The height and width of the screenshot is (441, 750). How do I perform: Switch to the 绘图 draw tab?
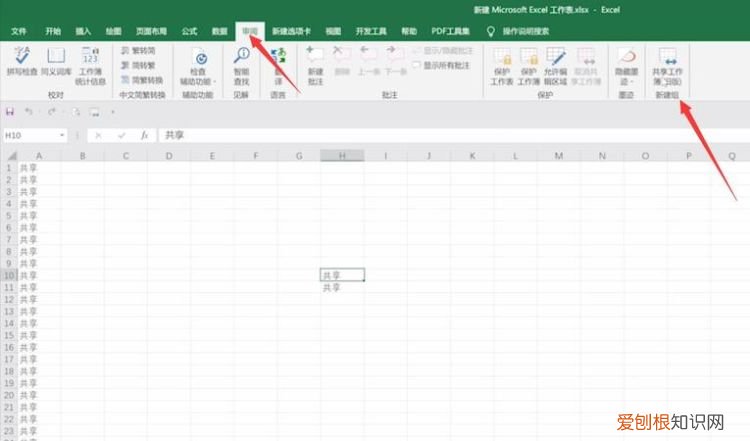113,31
